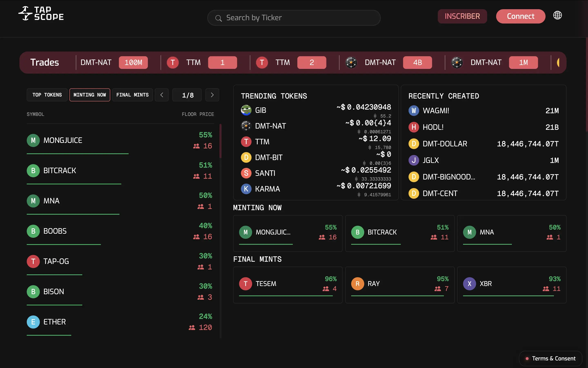The height and width of the screenshot is (368, 588).
Task: Click the Trades ticker label
Action: [45, 63]
